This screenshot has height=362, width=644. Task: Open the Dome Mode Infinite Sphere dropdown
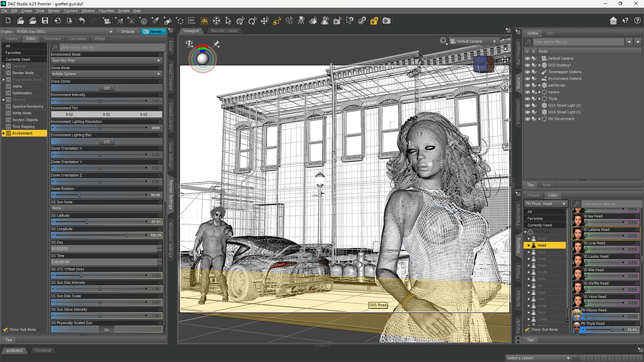[x=107, y=74]
